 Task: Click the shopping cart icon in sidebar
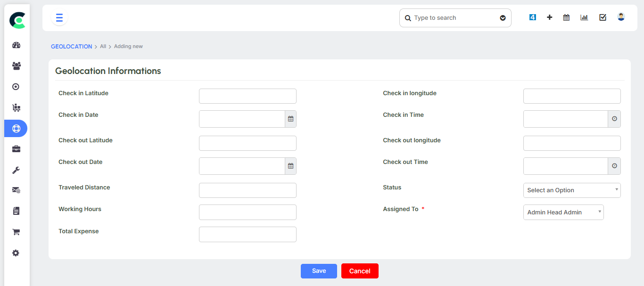click(16, 232)
